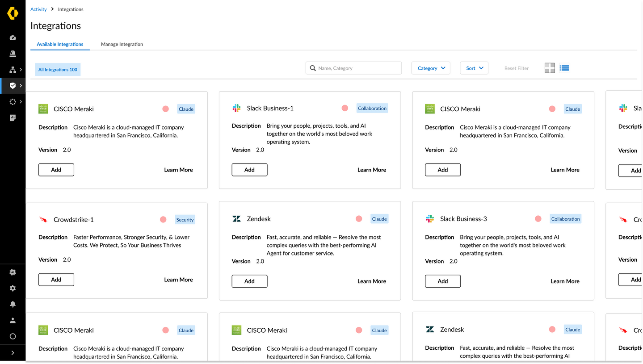Select the All Integrations 100 filter chip
643x364 pixels.
tap(58, 70)
